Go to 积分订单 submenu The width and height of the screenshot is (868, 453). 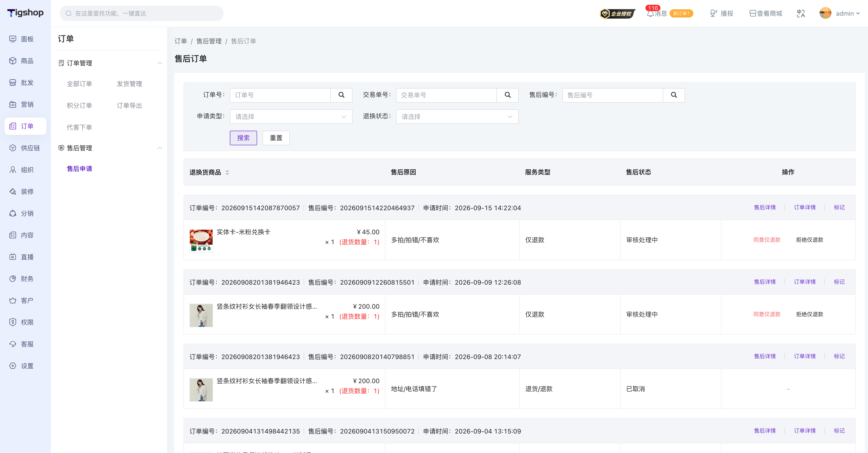(x=79, y=106)
